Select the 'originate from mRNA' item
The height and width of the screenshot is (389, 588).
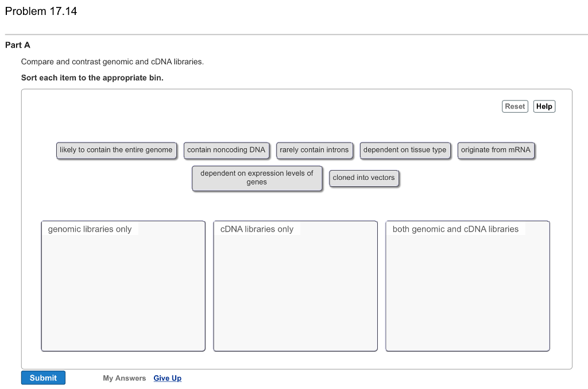[496, 150]
